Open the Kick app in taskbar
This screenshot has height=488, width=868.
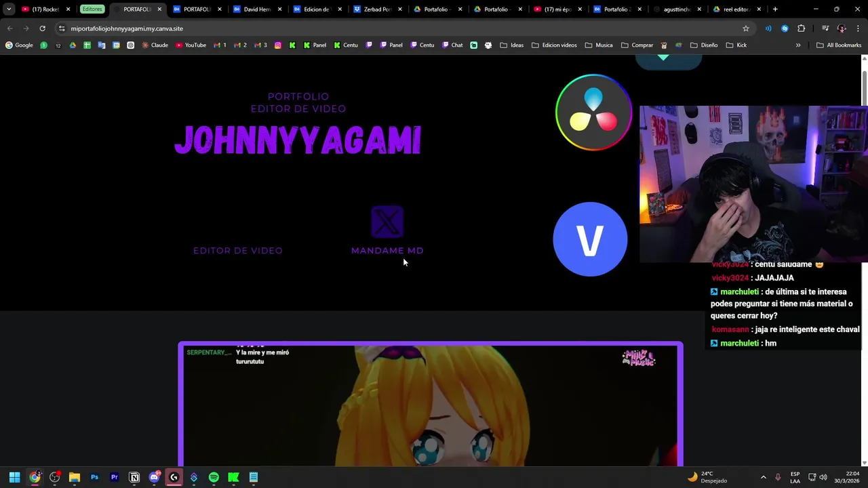[x=233, y=477]
